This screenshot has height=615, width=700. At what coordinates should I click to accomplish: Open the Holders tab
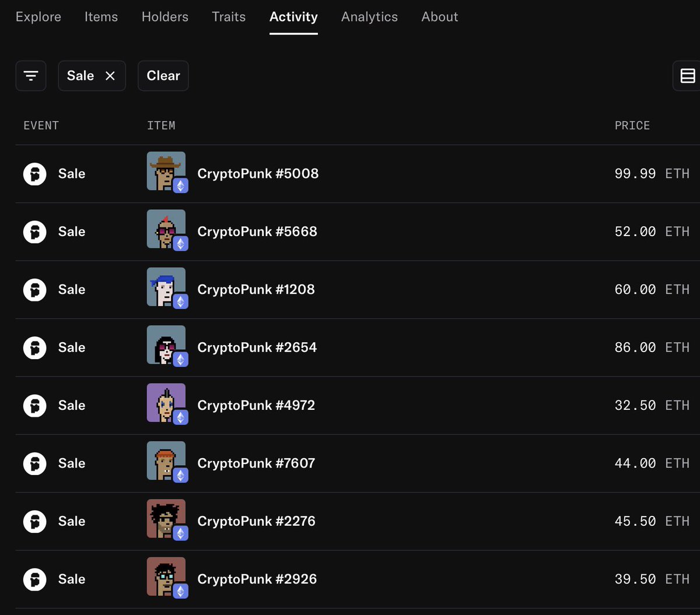(165, 17)
